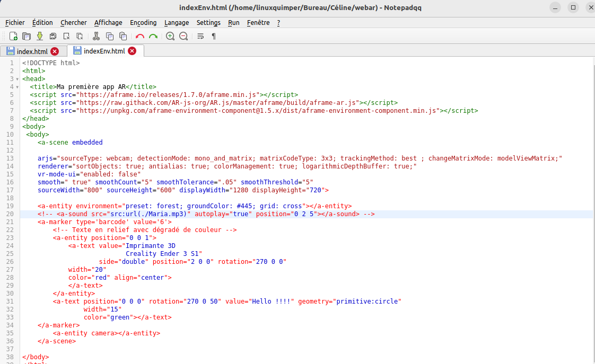The image size is (595, 364).
Task: Click 'primitive:circle' on line 31
Action: (x=367, y=301)
